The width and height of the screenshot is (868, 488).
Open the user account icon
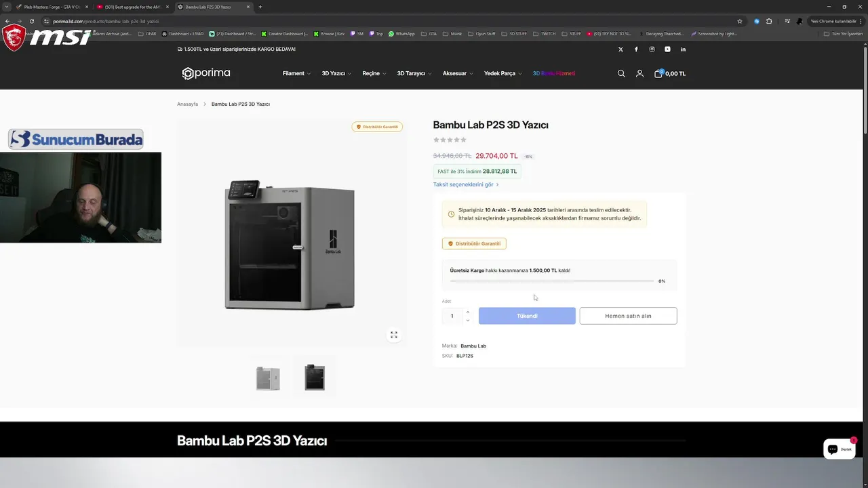coord(639,73)
